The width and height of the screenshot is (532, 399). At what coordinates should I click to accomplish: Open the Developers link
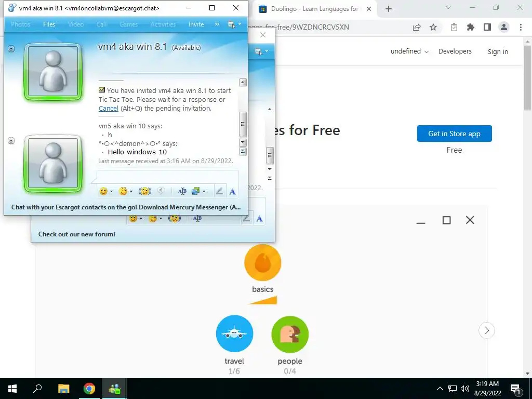[x=455, y=51]
